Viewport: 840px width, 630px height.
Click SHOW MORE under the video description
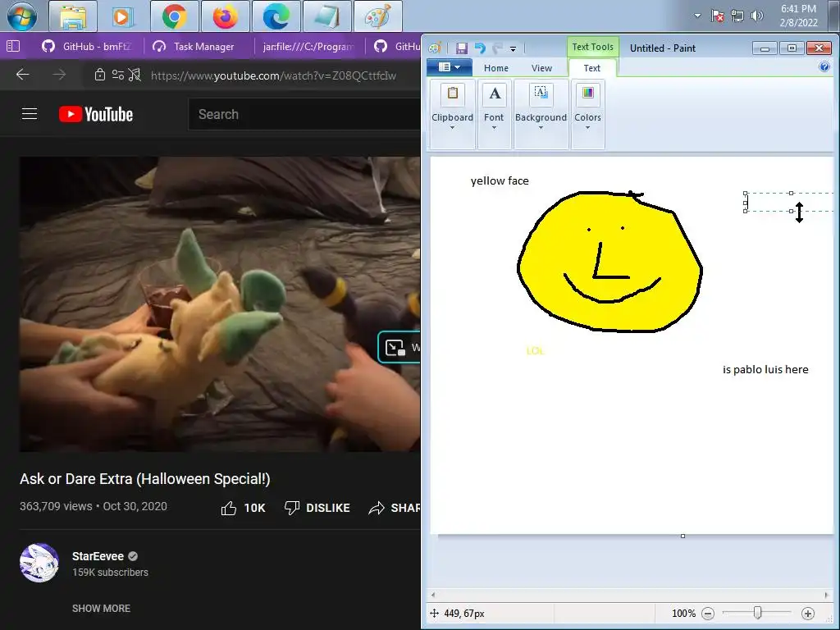(101, 608)
